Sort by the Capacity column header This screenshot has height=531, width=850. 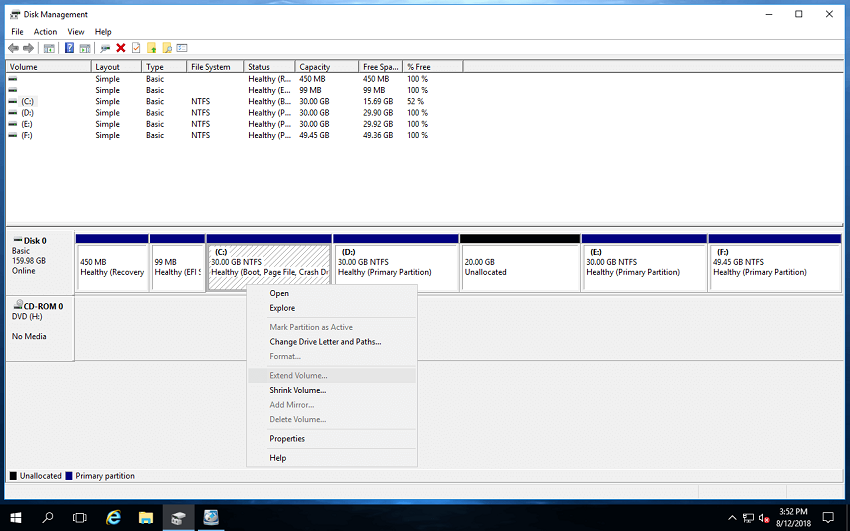[327, 67]
